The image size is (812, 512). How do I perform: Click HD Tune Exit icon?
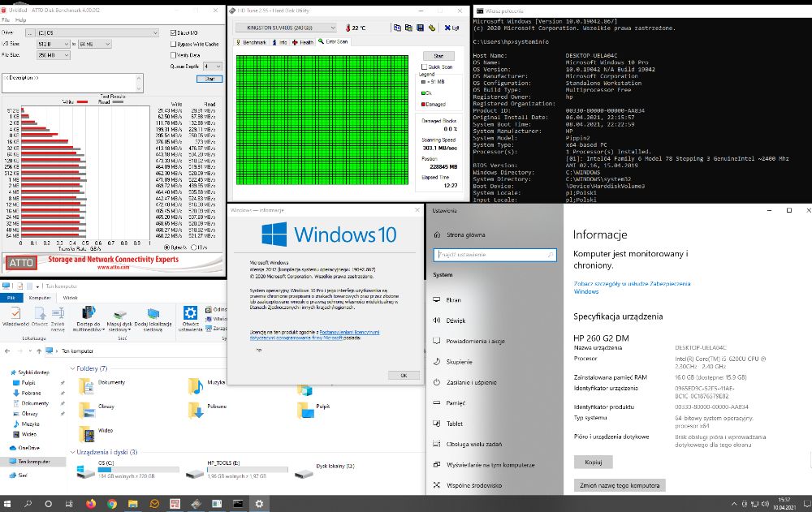point(451,28)
